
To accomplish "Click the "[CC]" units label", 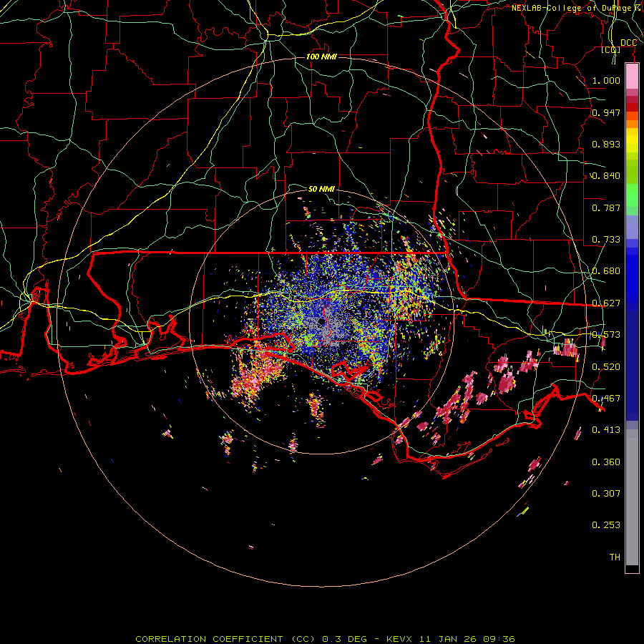I will coord(611,49).
